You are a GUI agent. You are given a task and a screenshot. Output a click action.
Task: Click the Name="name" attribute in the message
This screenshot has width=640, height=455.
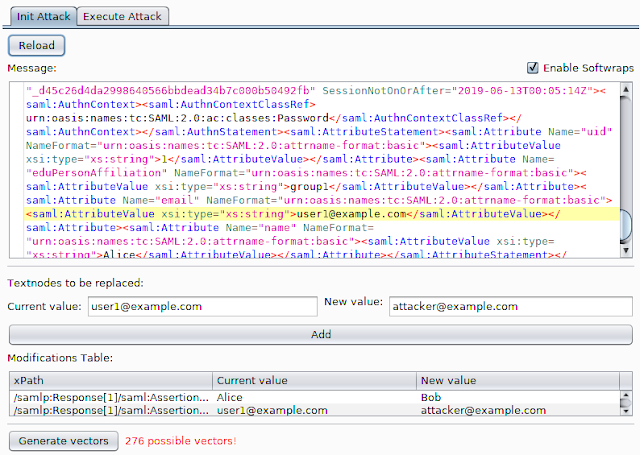coord(261,228)
